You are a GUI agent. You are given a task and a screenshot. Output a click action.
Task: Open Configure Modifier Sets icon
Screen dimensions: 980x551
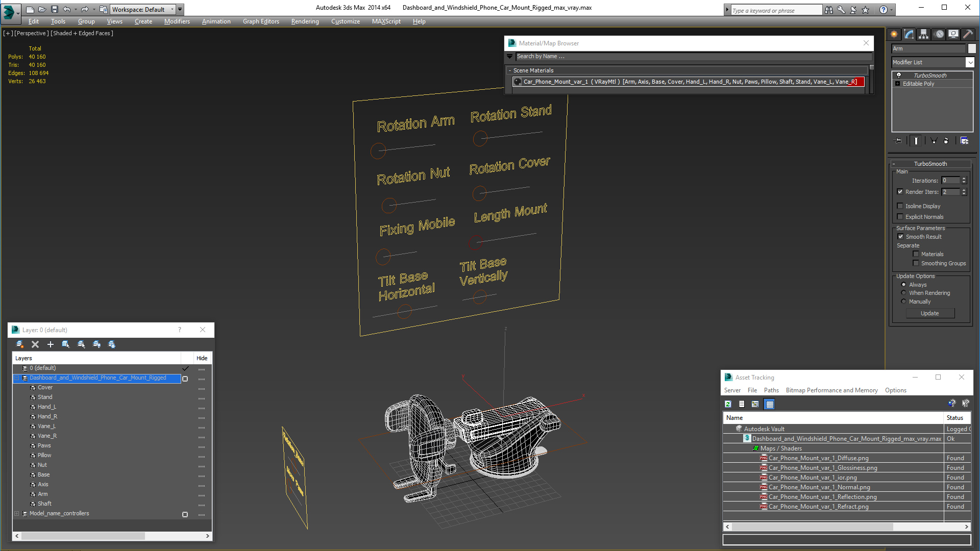[964, 141]
